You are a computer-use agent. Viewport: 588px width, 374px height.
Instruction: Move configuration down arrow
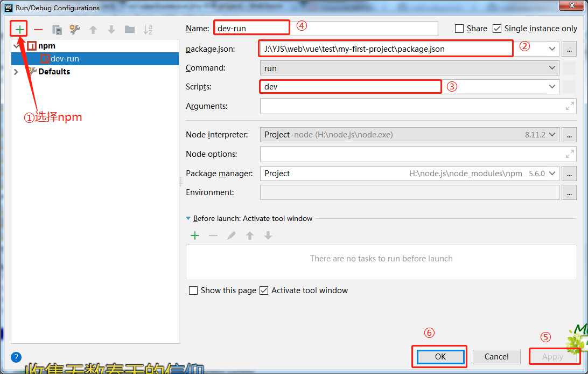(x=111, y=29)
